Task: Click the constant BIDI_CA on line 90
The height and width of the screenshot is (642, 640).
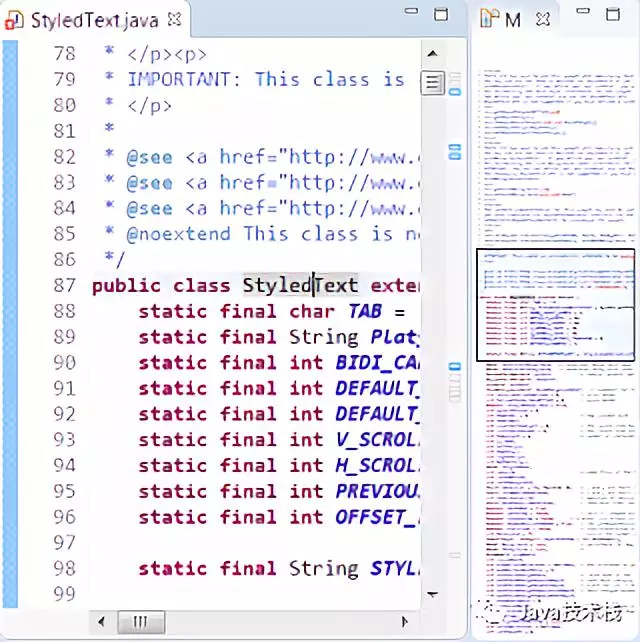Action: pyautogui.click(x=378, y=363)
